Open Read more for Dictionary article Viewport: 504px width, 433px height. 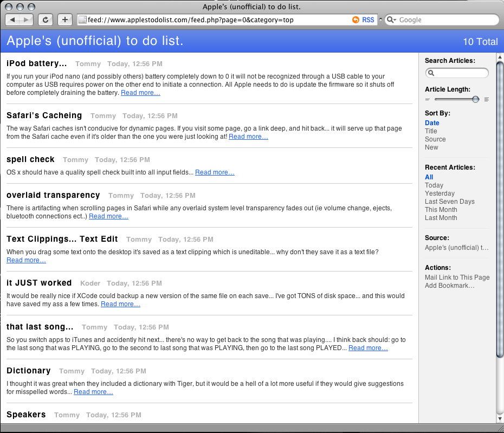click(x=93, y=392)
